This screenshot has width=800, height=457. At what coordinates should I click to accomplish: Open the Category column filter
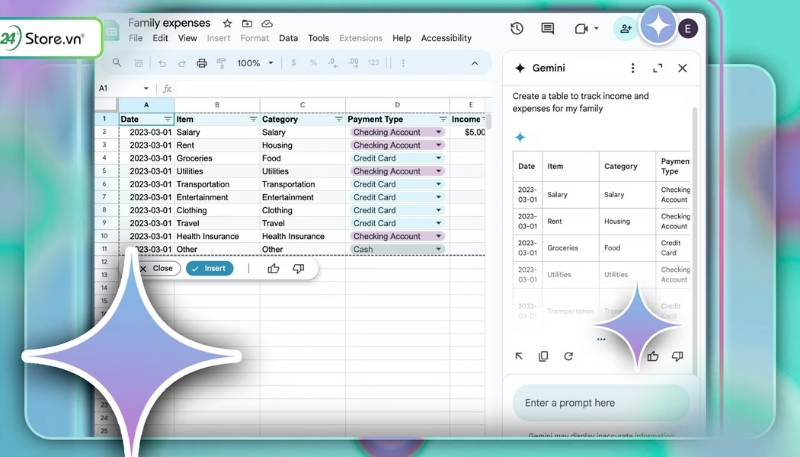coord(339,119)
